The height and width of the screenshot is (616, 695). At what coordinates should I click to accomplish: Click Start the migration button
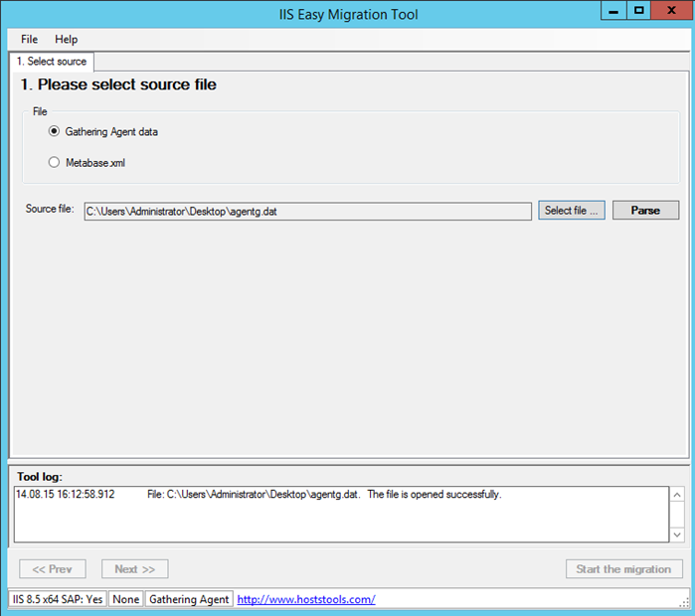[x=624, y=569]
